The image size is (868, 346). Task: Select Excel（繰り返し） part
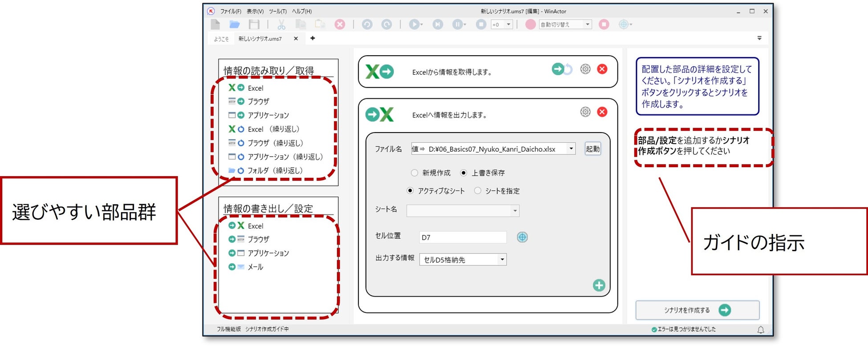[x=264, y=129]
